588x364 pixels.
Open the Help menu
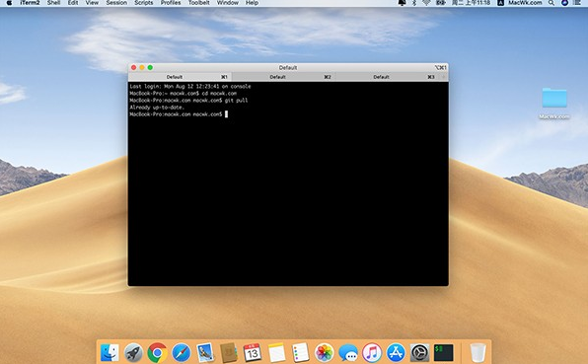[x=252, y=3]
